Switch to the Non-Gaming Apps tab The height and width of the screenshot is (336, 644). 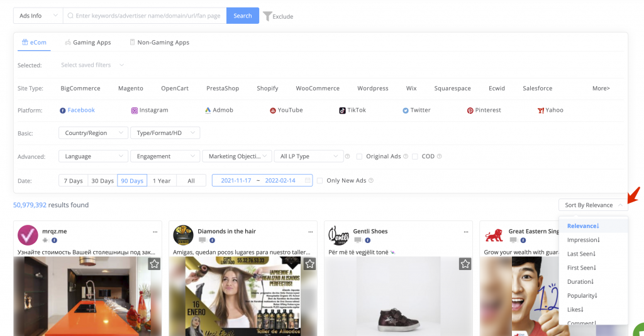tap(159, 42)
